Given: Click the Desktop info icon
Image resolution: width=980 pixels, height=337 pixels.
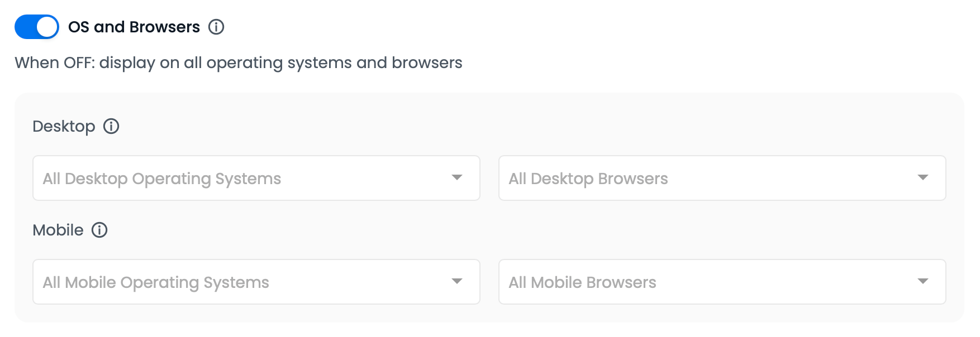Looking at the screenshot, I should pyautogui.click(x=111, y=126).
